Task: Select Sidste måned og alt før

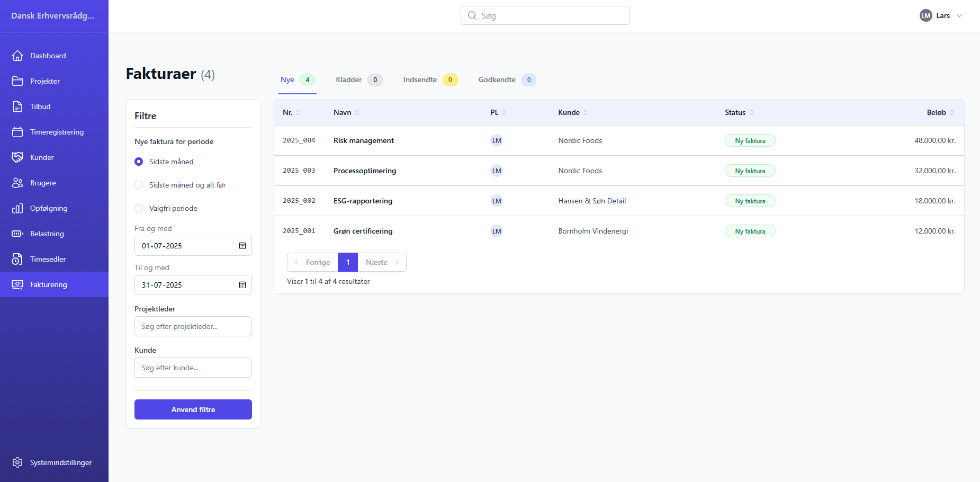Action: coord(139,185)
